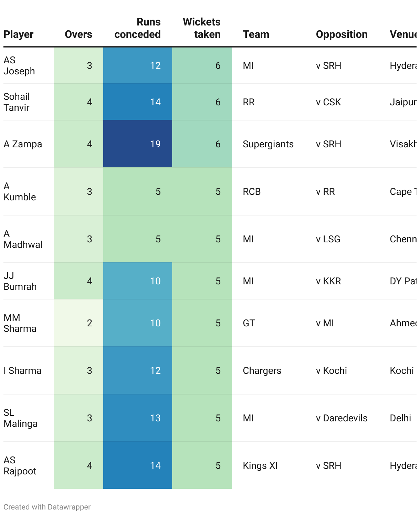
Task: Click runs conceded 19 cell for A Zampa
Action: point(138,144)
